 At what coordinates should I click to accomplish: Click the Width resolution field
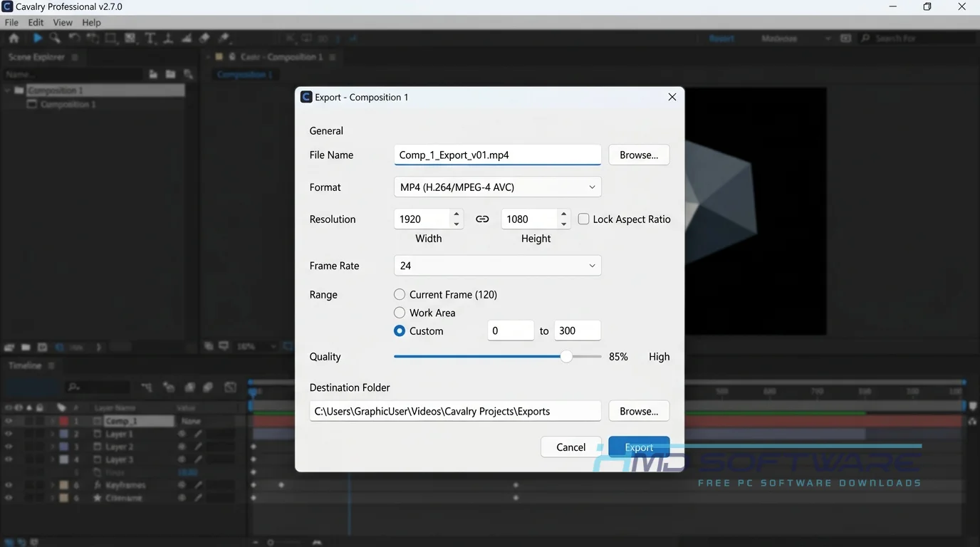(x=422, y=219)
